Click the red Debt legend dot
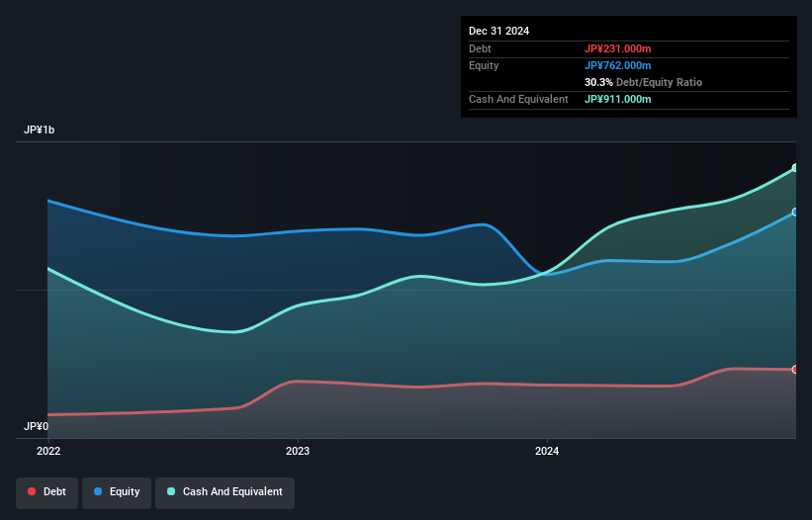Screen dimensions: 812x520 [32, 491]
